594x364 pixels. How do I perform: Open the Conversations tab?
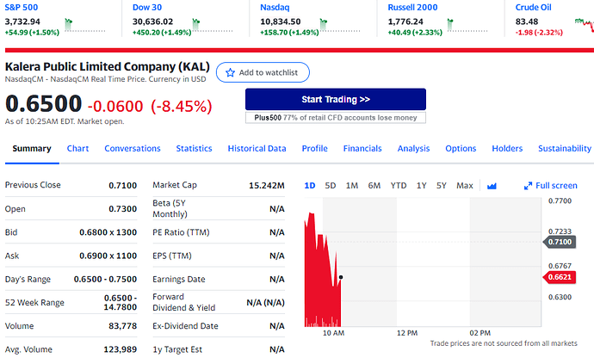tap(133, 149)
